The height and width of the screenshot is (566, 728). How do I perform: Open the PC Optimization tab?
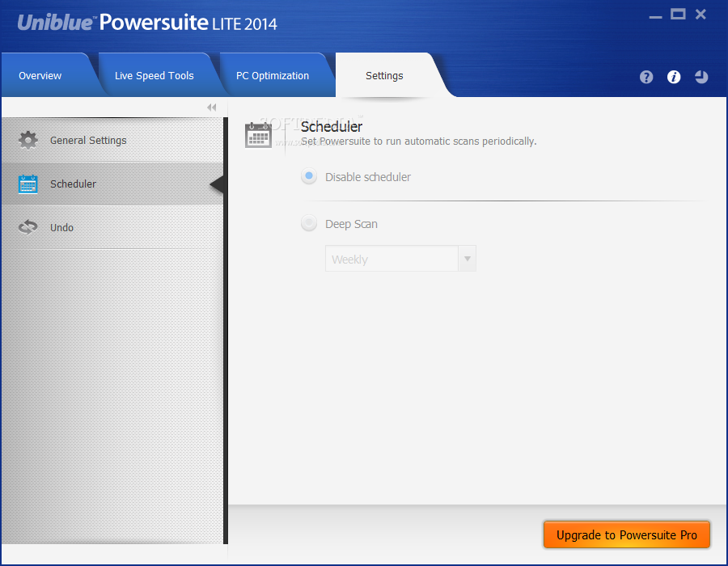click(x=273, y=76)
